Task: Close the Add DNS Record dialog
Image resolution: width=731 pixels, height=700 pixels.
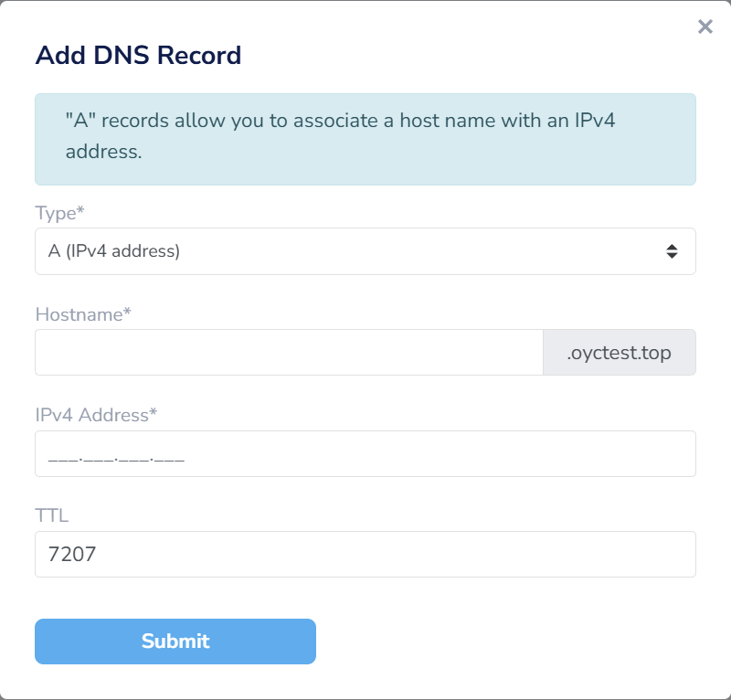Action: [x=705, y=27]
